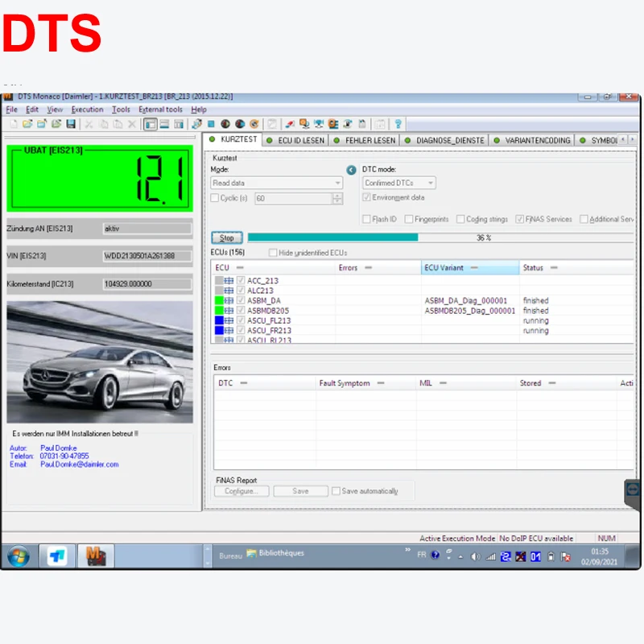644x644 pixels.
Task: Click the cyan stop-square toolbar icon
Action: 211,124
